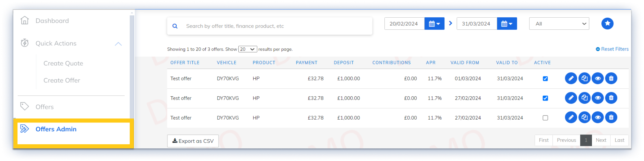Collapse the Quick Actions section

pyautogui.click(x=118, y=44)
